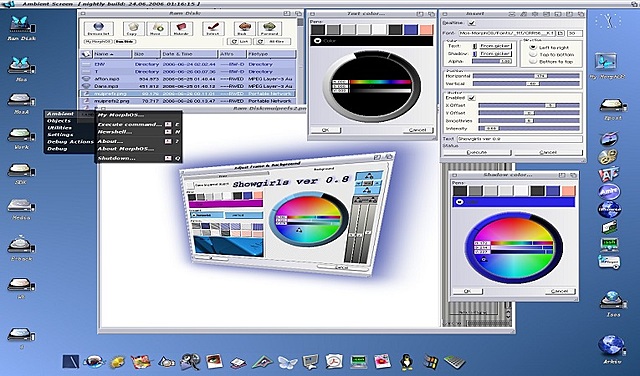Open the Ram Disk desktop icon
640x376 pixels.
(x=22, y=28)
